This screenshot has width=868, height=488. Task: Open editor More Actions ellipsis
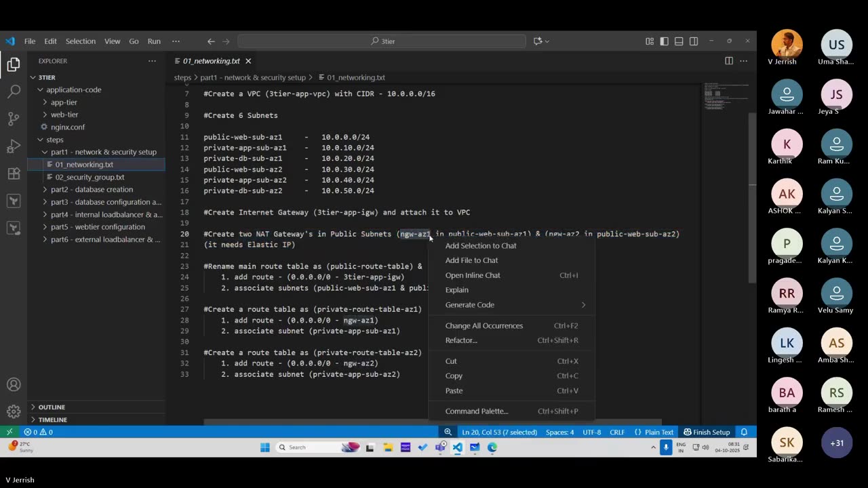[x=744, y=61]
